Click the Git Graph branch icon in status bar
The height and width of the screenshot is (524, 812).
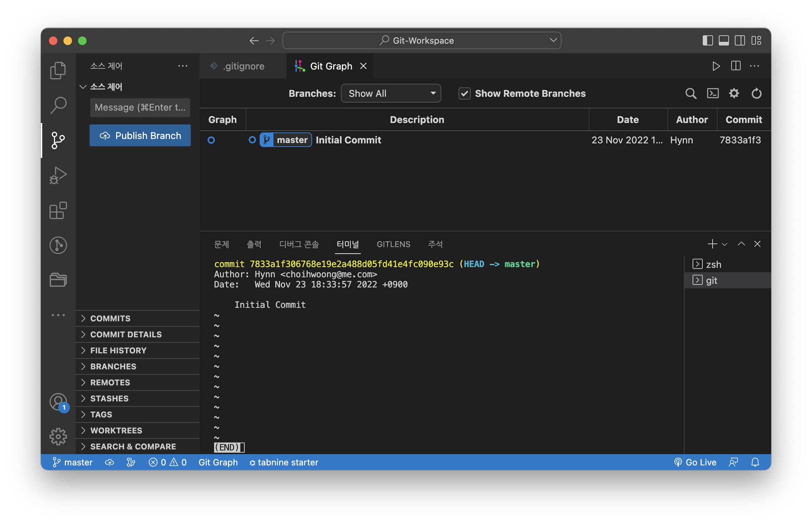131,462
